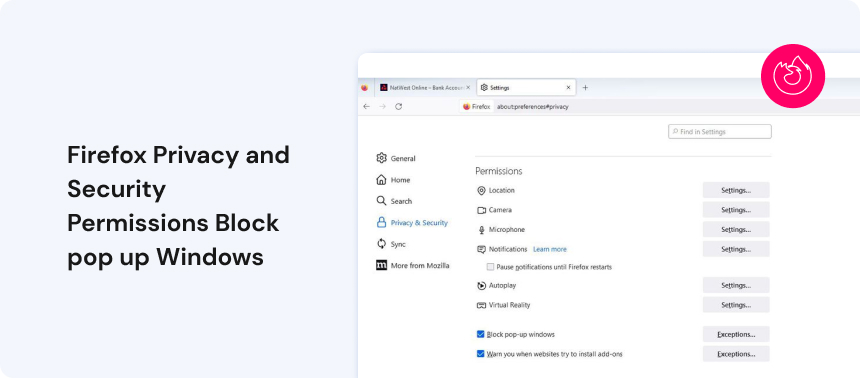The image size is (860, 378).
Task: Click the 'Microphone' label text
Action: 507,230
